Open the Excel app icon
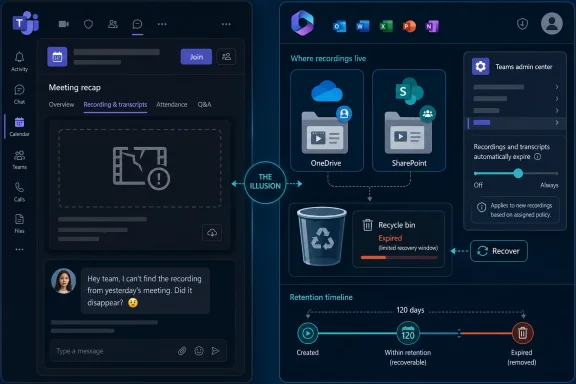Screen dimensions: 576x384 (x=385, y=26)
